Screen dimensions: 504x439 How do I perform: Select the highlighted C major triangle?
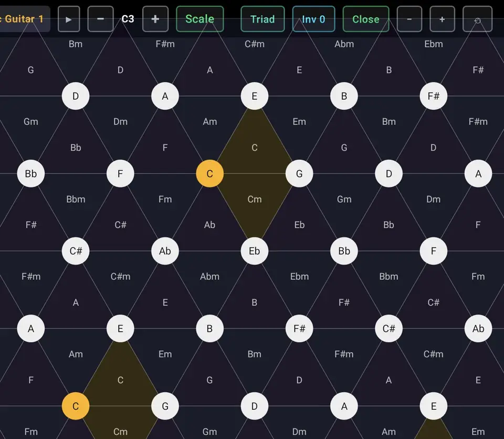click(x=254, y=148)
